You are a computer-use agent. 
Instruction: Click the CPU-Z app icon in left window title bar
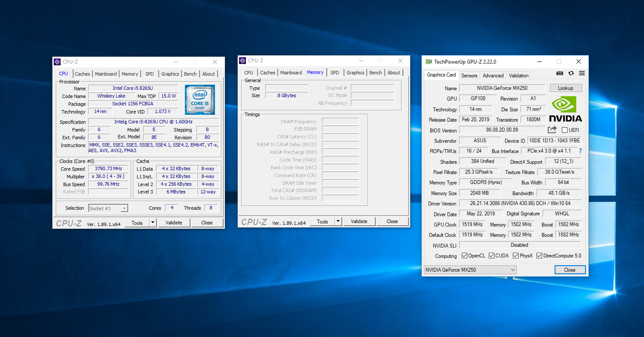tap(57, 62)
